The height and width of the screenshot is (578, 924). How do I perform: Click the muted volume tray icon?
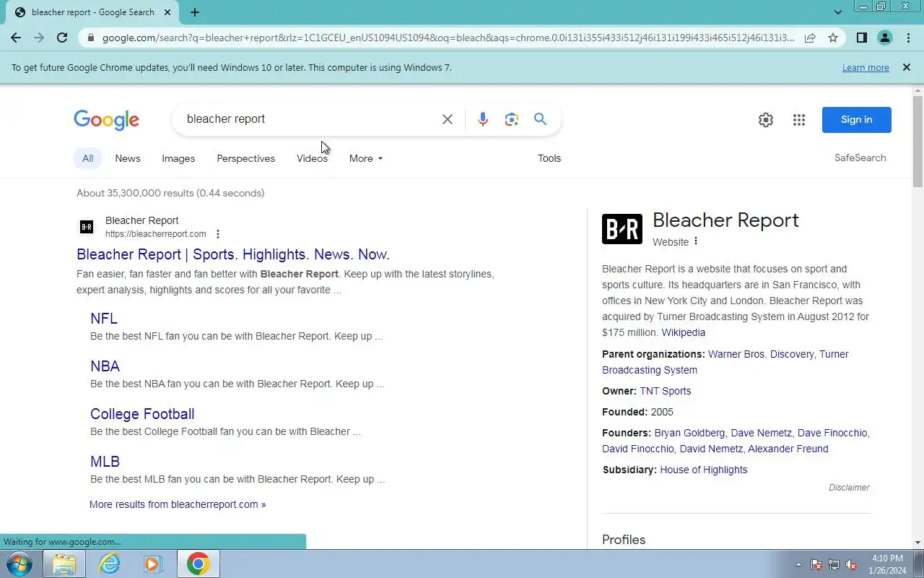pyautogui.click(x=852, y=564)
